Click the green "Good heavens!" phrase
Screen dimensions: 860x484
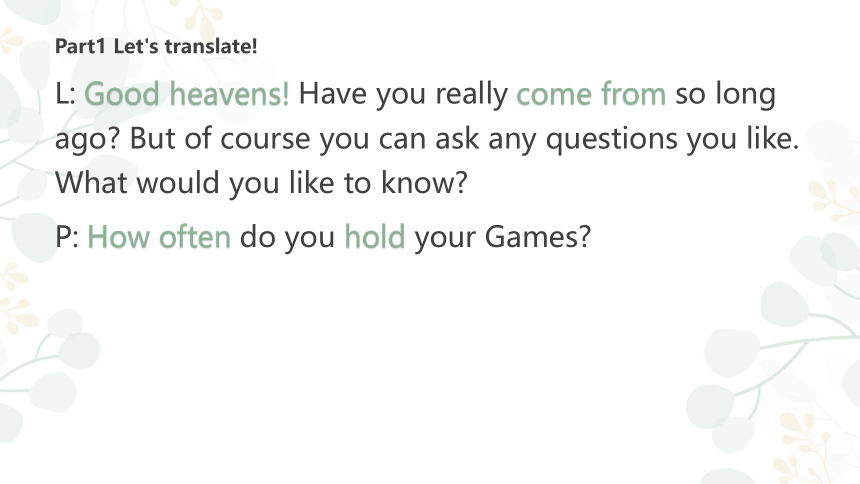[x=186, y=93]
